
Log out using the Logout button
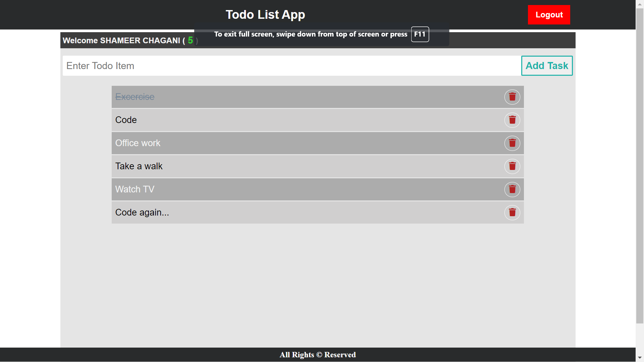(x=549, y=15)
